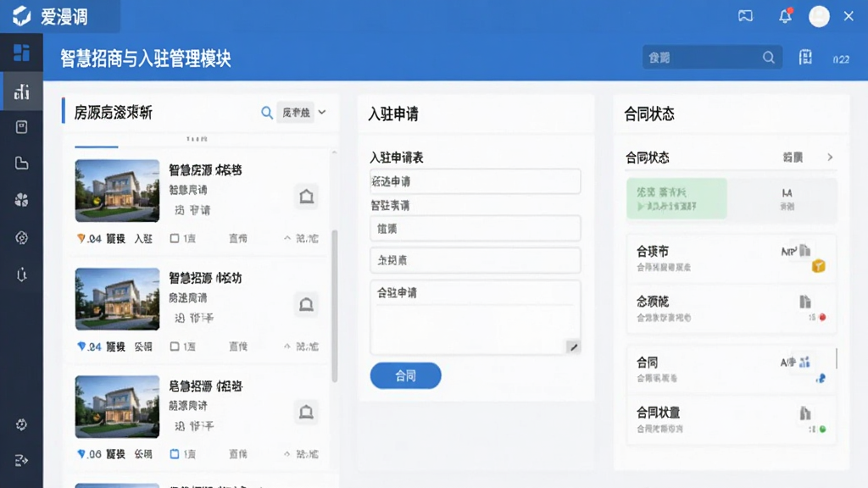
Task: Open the message icon in top bar
Action: [x=745, y=16]
